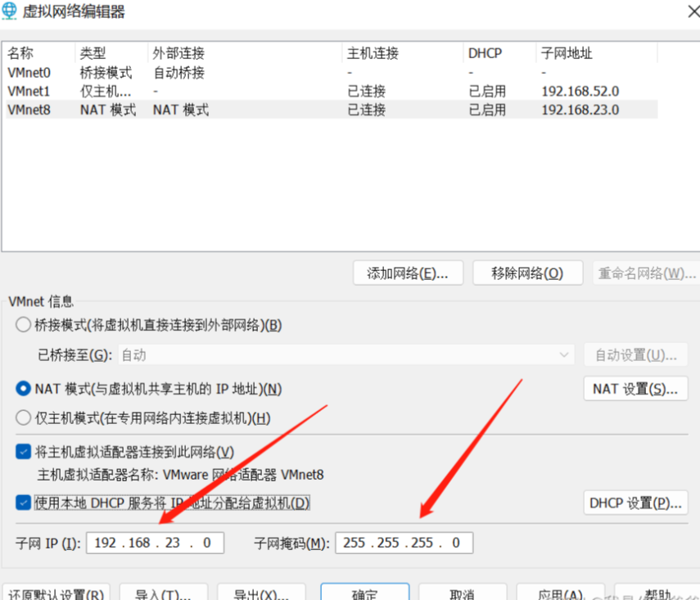Click 移除网络 to remove selected network

527,273
